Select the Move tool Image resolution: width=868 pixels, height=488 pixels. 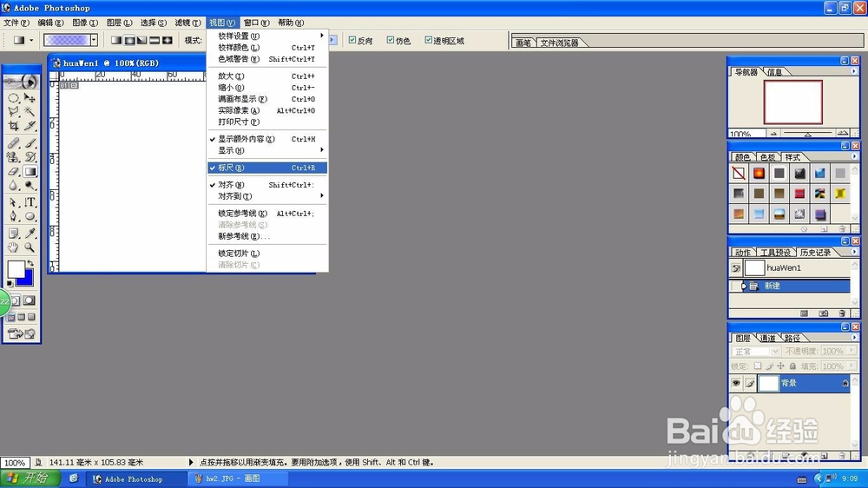(x=30, y=98)
